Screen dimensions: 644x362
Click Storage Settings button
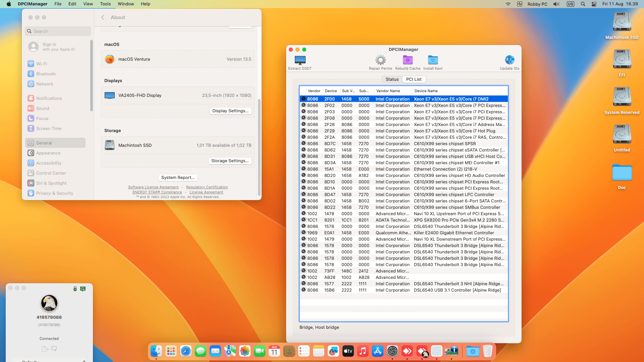click(230, 161)
